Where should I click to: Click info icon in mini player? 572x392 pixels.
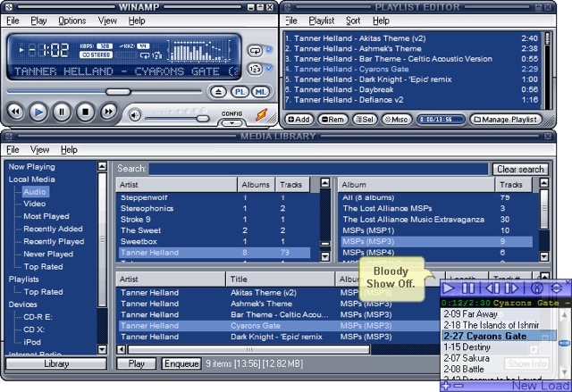[x=536, y=288]
